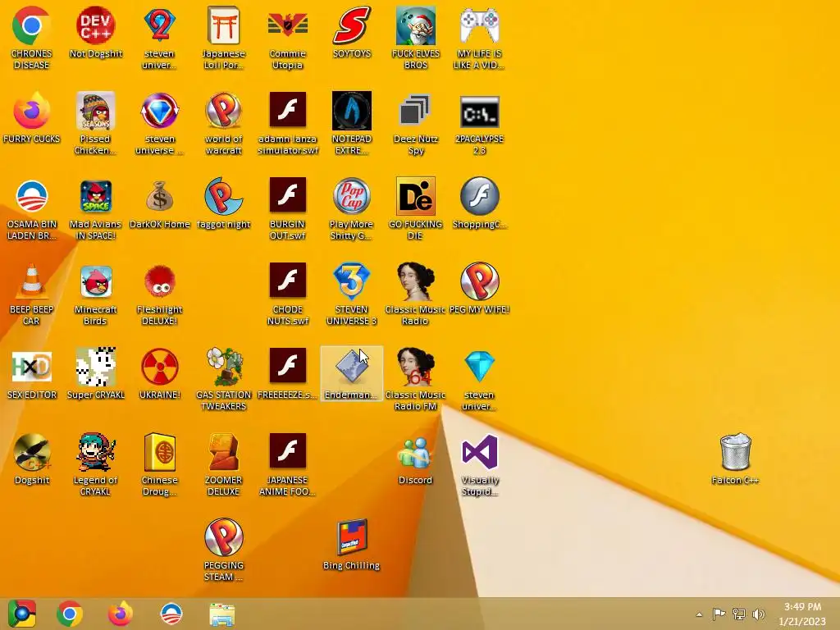The width and height of the screenshot is (840, 630).
Task: Show hidden system tray icons
Action: tap(699, 614)
